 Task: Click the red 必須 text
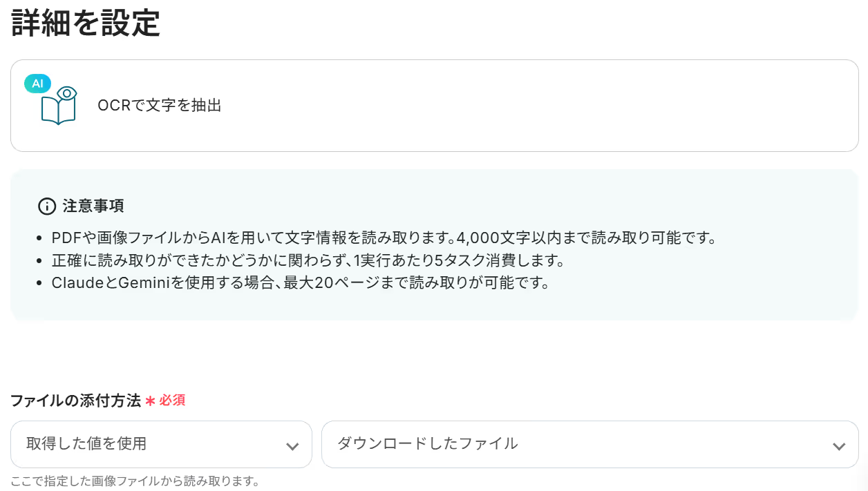[172, 401]
